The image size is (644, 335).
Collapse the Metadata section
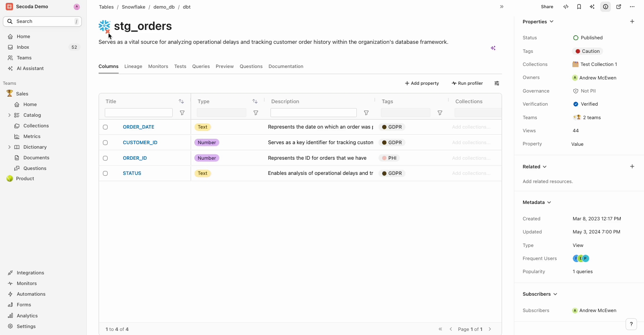pos(549,203)
